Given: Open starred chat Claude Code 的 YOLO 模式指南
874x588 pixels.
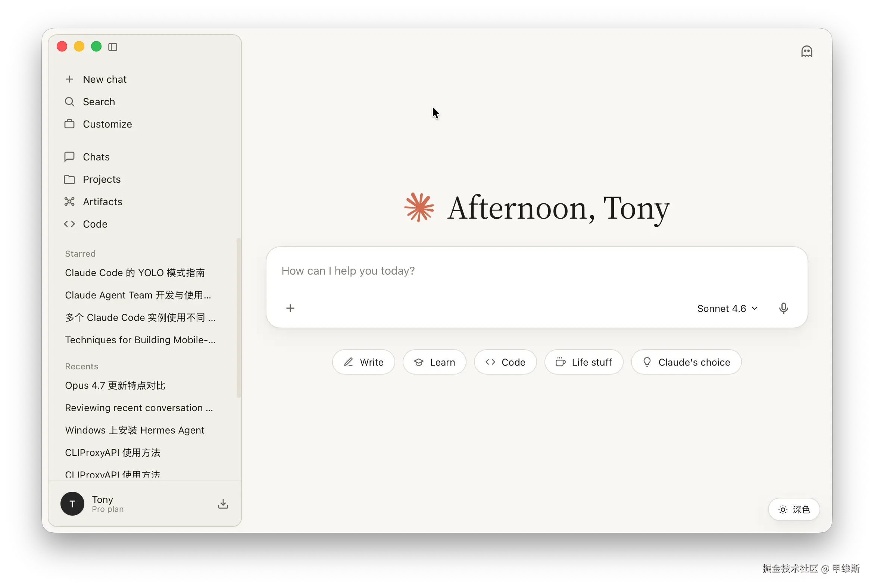Looking at the screenshot, I should tap(135, 273).
